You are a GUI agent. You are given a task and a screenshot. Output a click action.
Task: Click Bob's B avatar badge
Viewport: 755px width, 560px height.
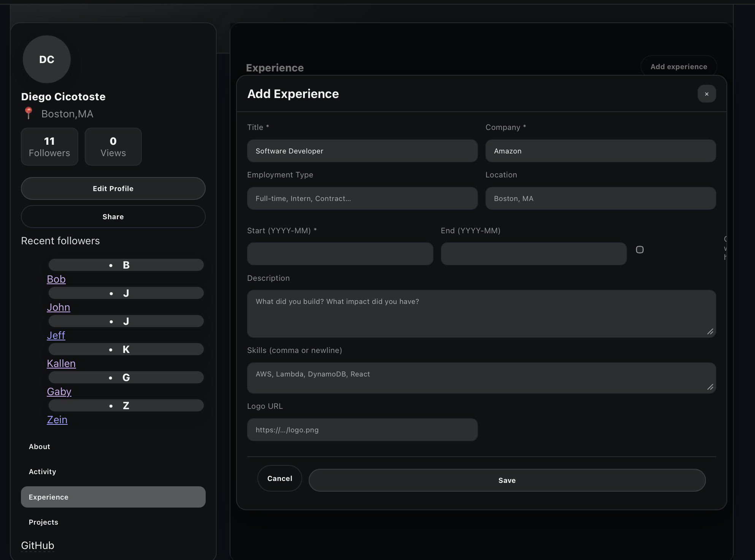[x=126, y=265]
